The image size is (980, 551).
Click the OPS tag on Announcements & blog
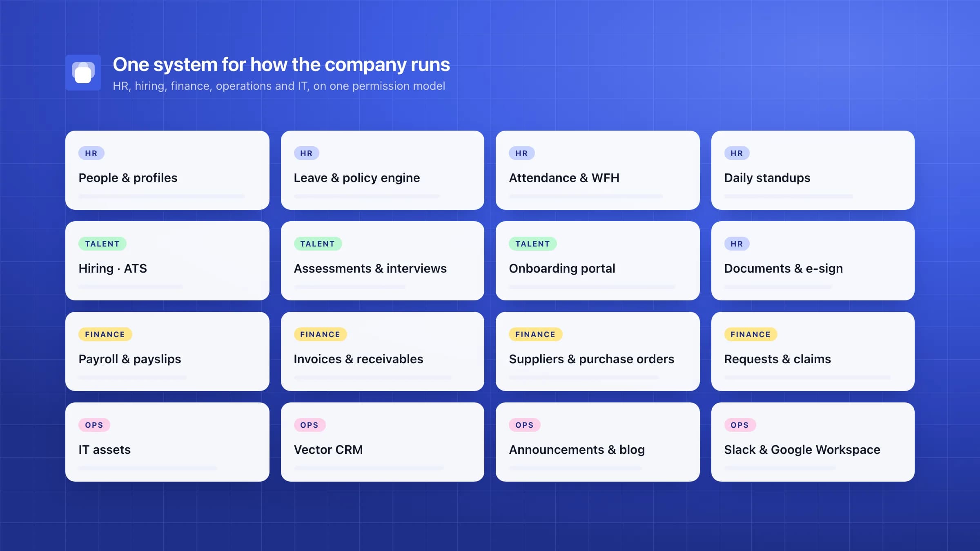click(525, 425)
